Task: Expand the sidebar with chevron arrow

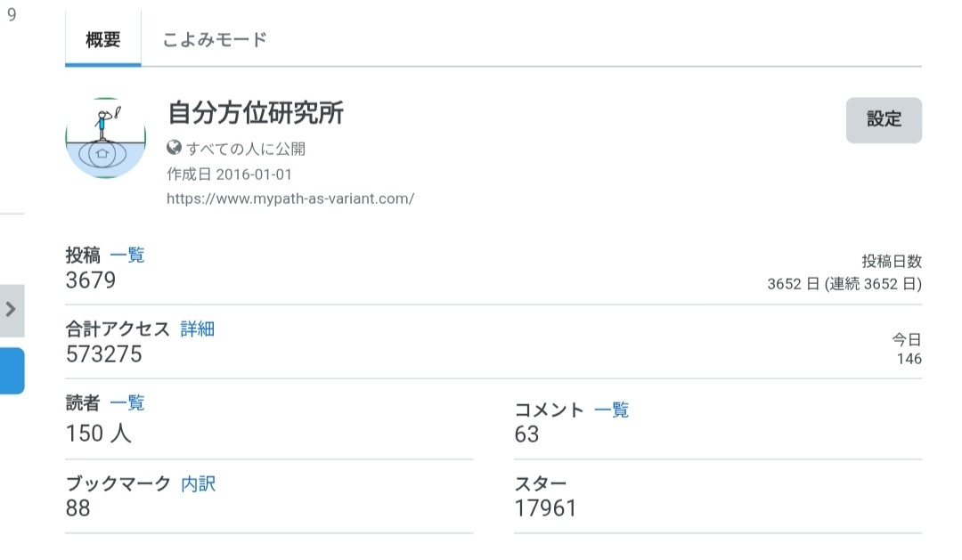Action: pyautogui.click(x=11, y=310)
